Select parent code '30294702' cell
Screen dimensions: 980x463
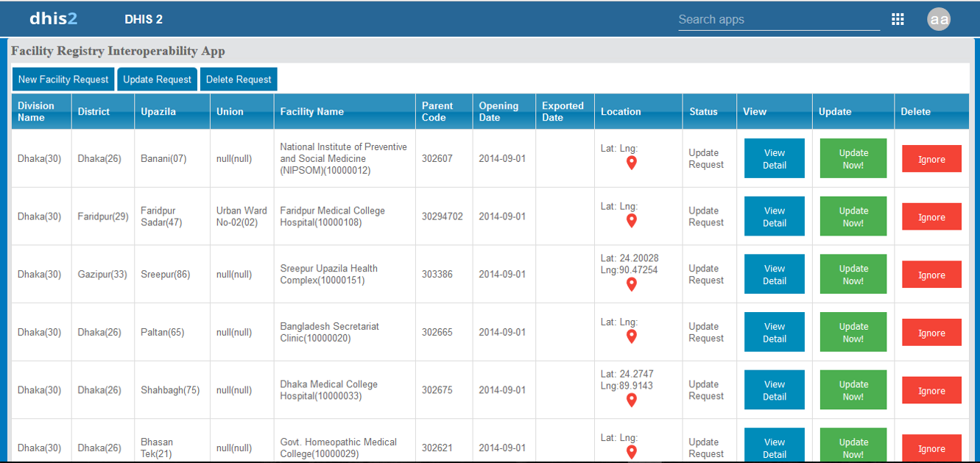[x=443, y=216]
